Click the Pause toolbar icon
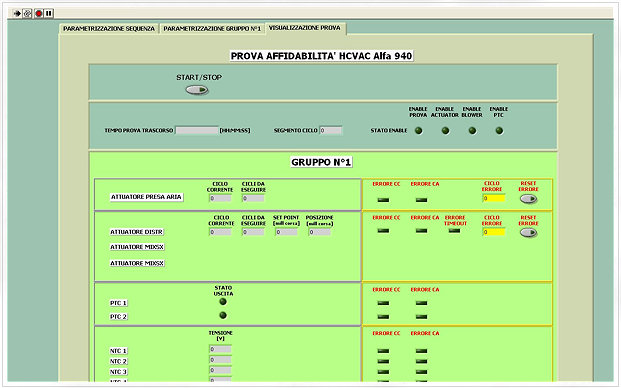 [49, 13]
